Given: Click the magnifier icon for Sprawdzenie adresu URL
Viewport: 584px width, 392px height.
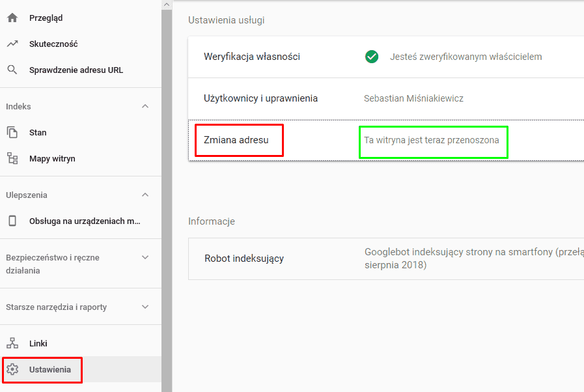Looking at the screenshot, I should (x=12, y=70).
